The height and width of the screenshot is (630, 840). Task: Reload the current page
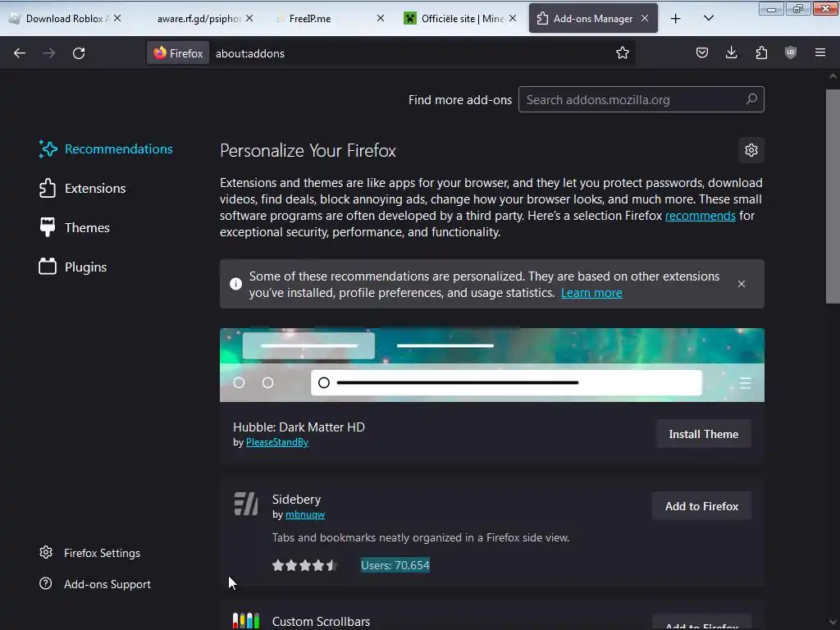(x=79, y=53)
